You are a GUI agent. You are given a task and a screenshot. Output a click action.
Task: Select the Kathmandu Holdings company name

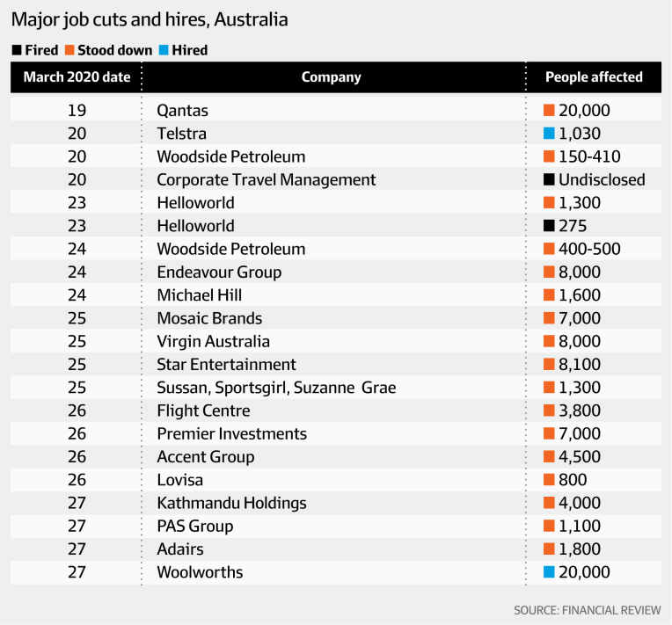point(232,504)
